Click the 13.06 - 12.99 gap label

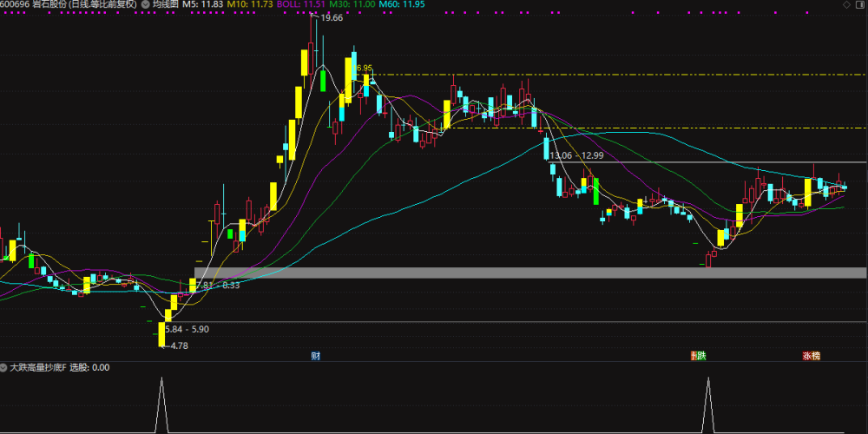577,155
